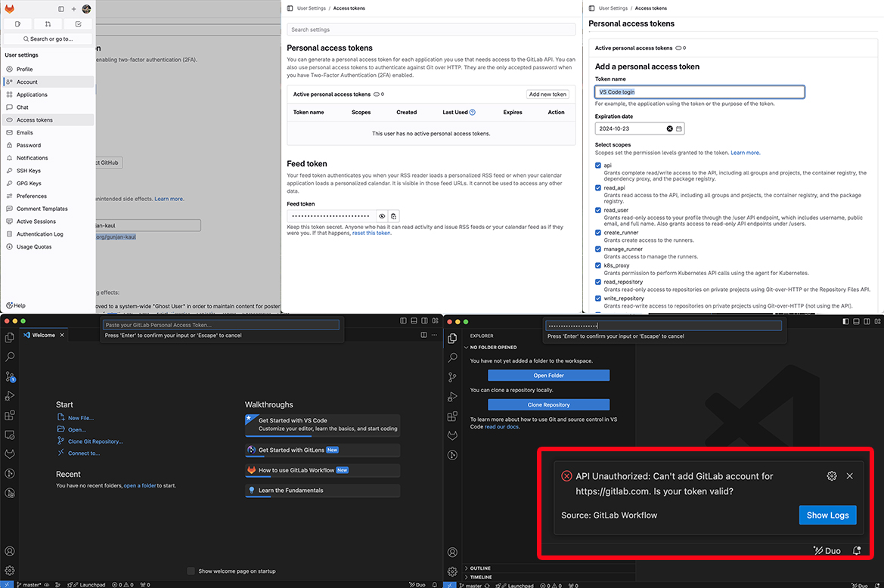Click the Add new token button
This screenshot has height=588, width=884.
(x=547, y=94)
